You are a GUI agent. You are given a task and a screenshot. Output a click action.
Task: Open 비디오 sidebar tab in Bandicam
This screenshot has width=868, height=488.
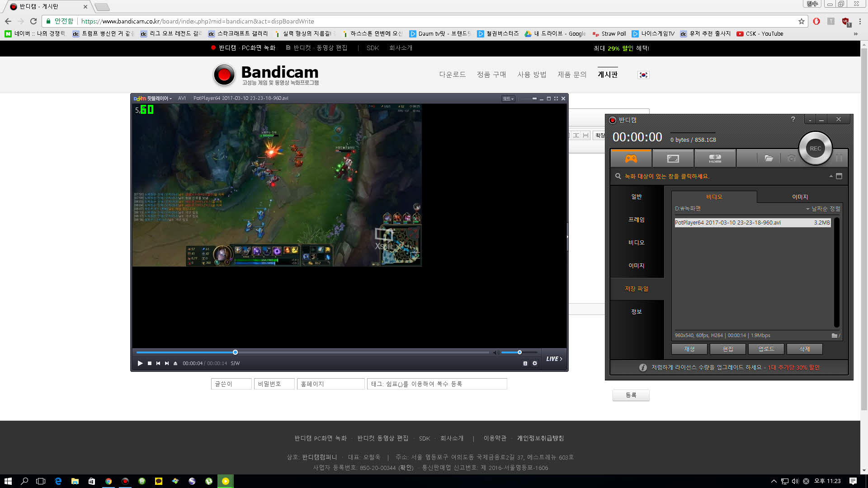click(637, 243)
